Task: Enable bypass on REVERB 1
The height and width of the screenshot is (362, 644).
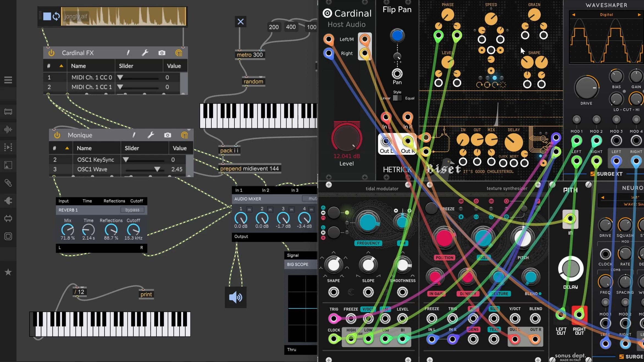Action: pos(132,210)
